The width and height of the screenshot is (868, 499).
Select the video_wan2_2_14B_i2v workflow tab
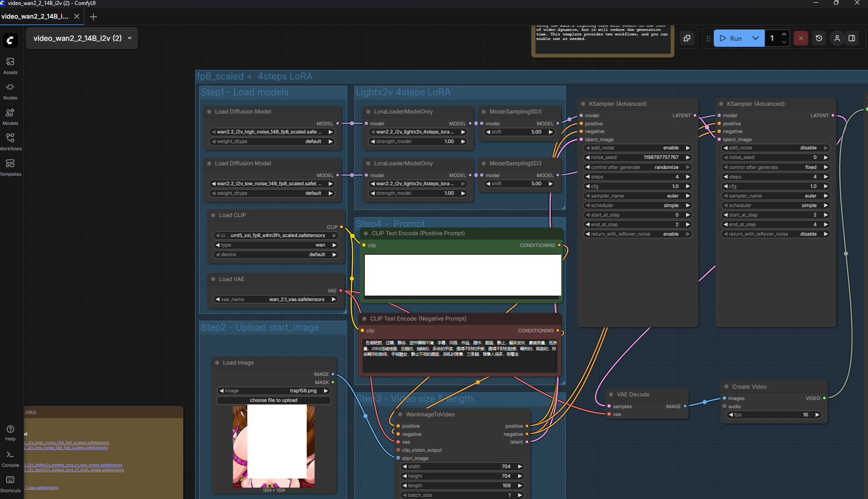tap(35, 16)
